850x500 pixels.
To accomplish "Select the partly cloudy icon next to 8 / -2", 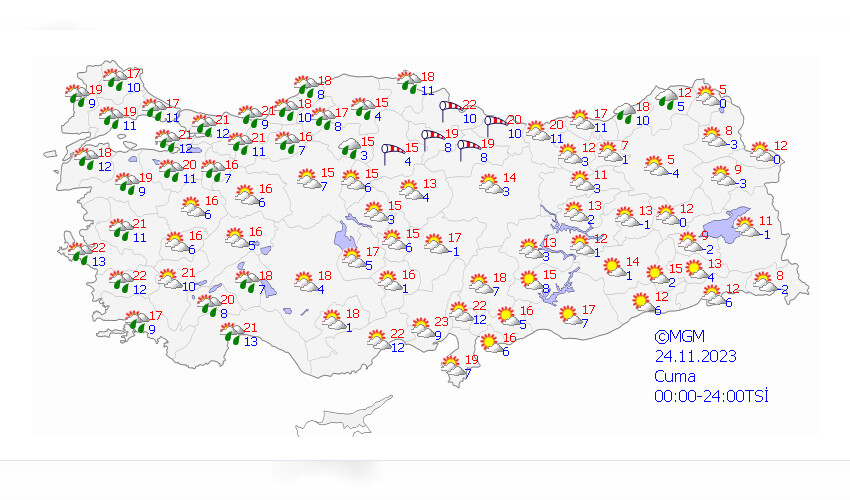I will click(765, 282).
